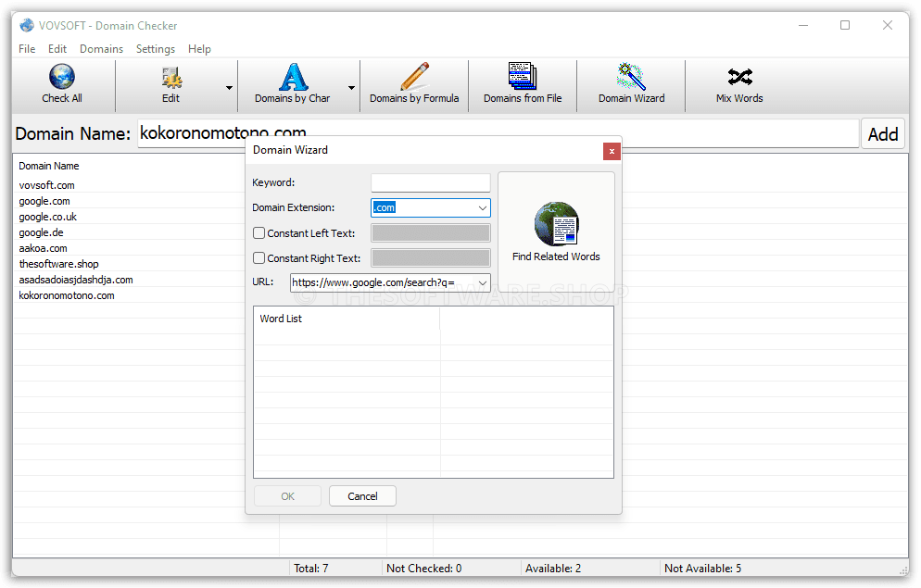The image size is (921, 588).
Task: Click the Add button
Action: (x=883, y=133)
